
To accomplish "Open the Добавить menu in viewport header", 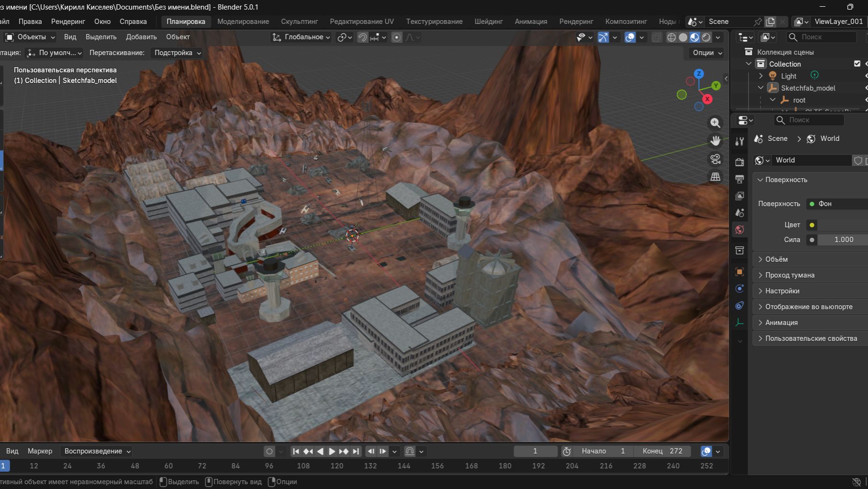I will [x=141, y=37].
